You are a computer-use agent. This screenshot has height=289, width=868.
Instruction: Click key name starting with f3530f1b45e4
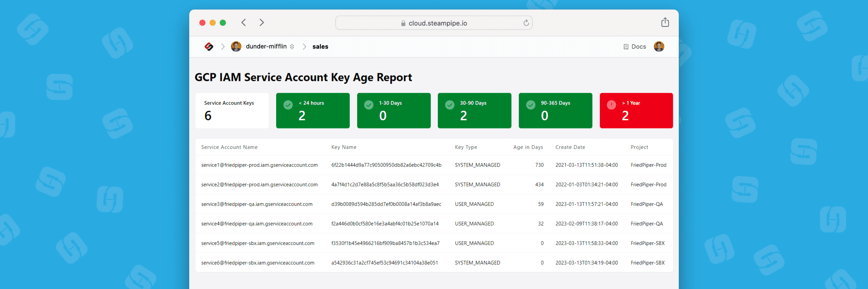point(385,243)
